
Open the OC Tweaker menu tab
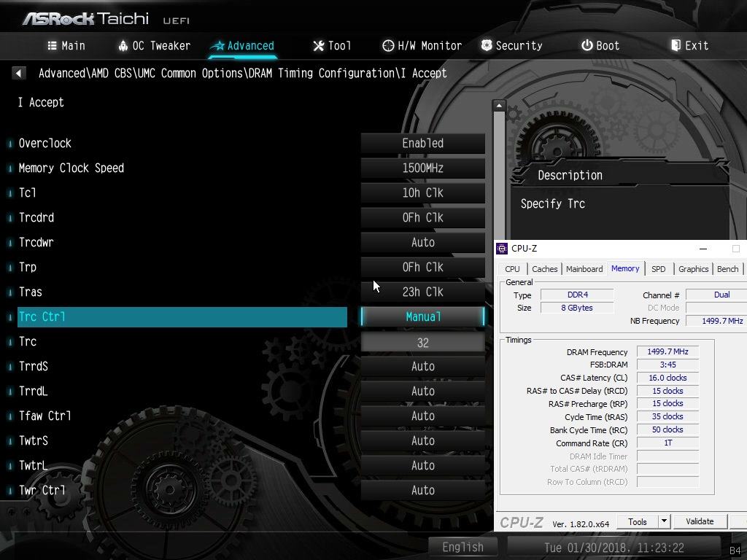(155, 46)
